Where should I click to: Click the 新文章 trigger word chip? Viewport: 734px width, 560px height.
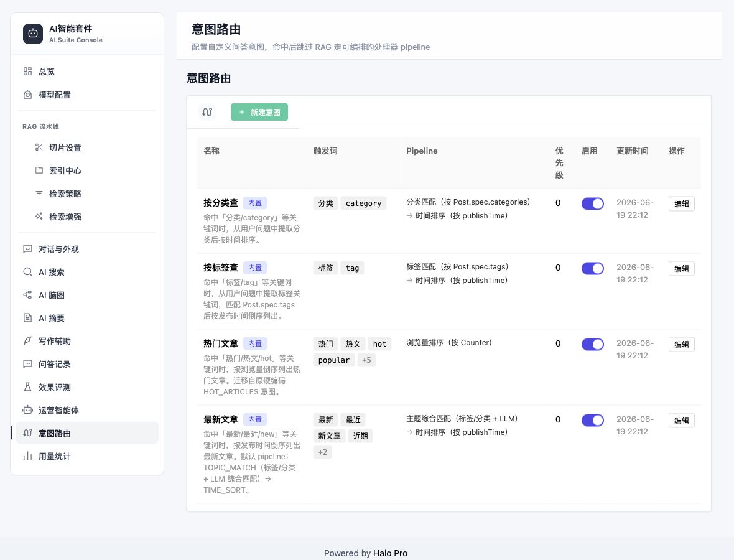pos(329,436)
